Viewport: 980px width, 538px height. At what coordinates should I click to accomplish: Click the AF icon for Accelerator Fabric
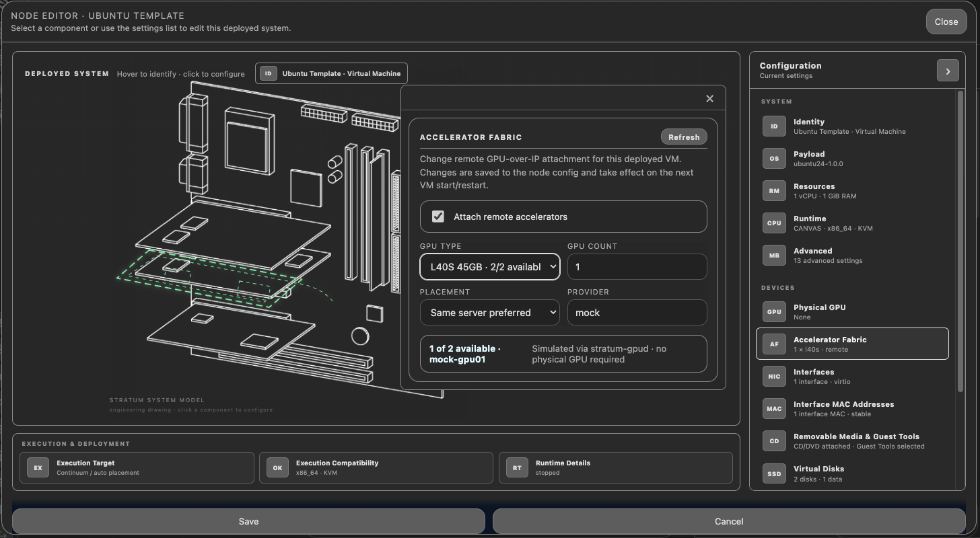click(774, 344)
